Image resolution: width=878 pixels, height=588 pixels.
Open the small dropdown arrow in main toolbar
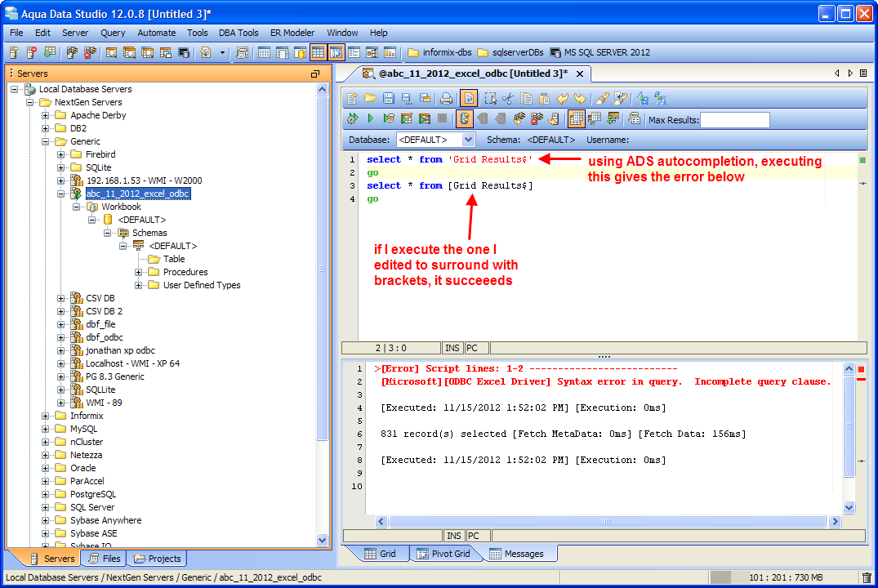(222, 52)
